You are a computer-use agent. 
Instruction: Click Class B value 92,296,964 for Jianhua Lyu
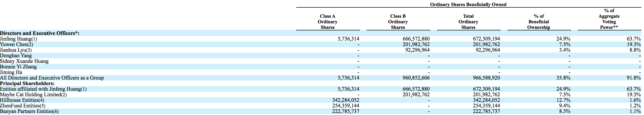[417, 50]
